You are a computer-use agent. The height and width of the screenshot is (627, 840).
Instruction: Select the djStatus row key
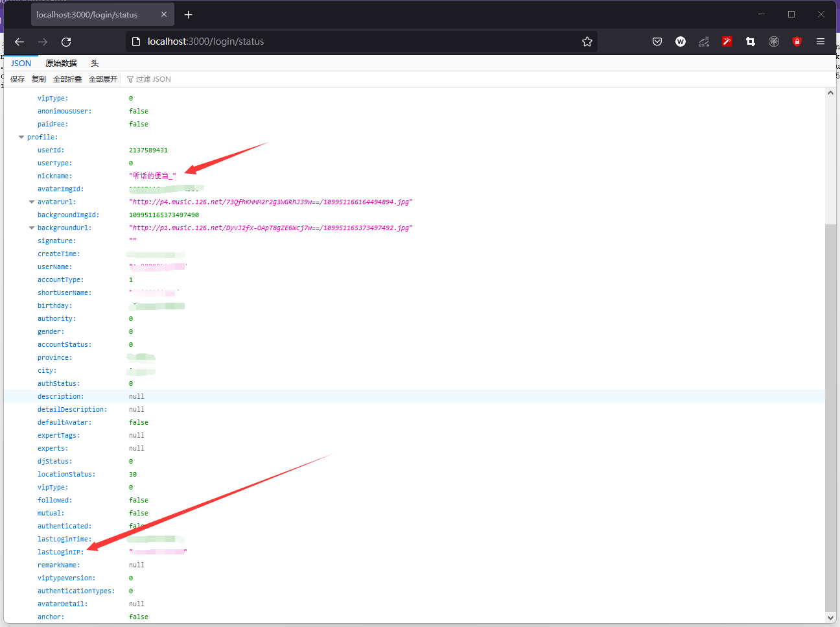coord(55,462)
